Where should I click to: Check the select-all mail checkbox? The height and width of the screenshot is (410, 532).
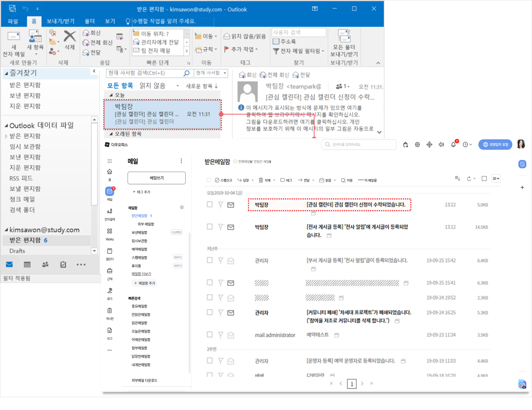(x=209, y=180)
